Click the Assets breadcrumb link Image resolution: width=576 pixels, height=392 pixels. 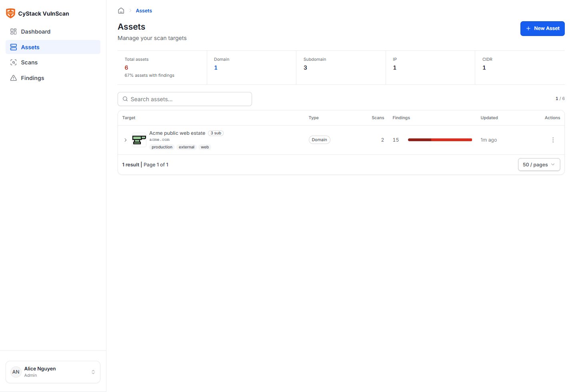click(144, 11)
